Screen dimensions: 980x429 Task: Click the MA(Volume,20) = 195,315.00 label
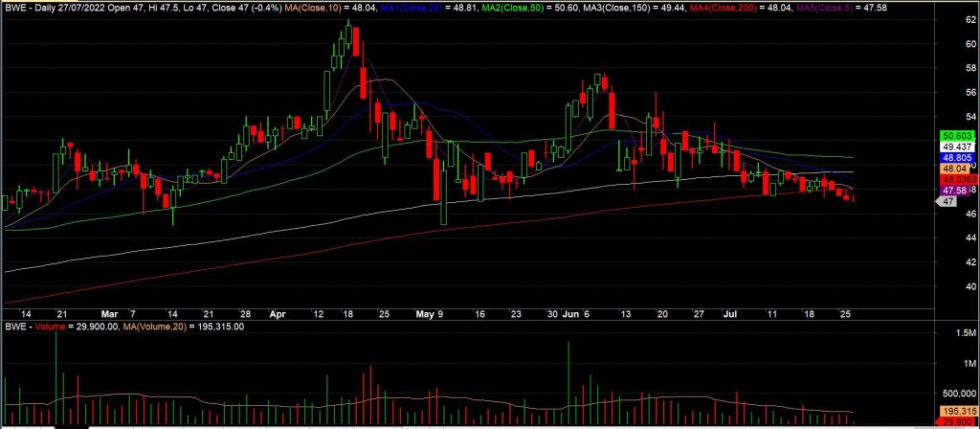click(x=183, y=327)
